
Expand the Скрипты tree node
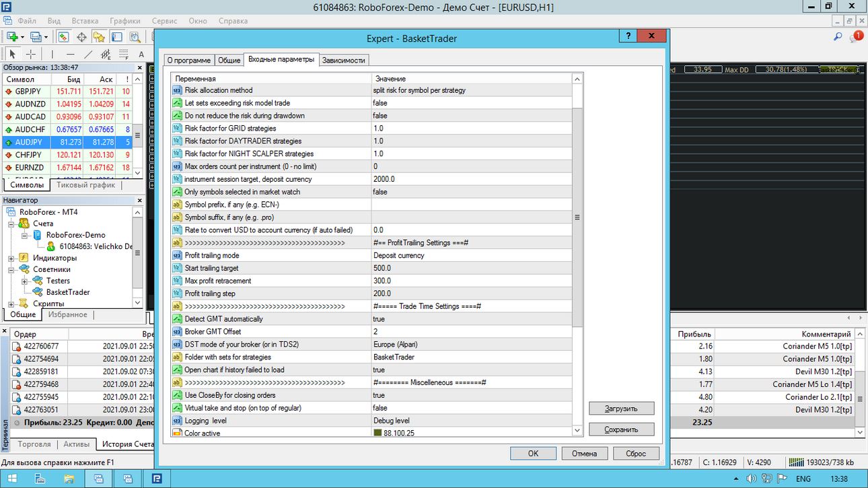pyautogui.click(x=11, y=304)
